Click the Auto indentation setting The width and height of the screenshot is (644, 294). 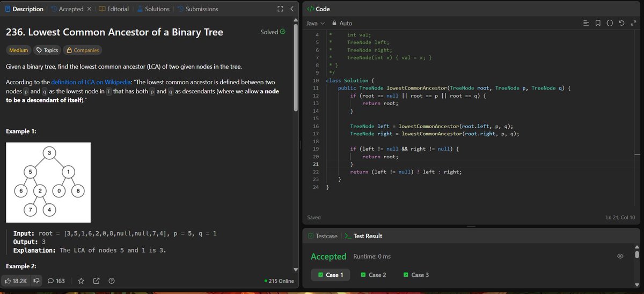(346, 23)
